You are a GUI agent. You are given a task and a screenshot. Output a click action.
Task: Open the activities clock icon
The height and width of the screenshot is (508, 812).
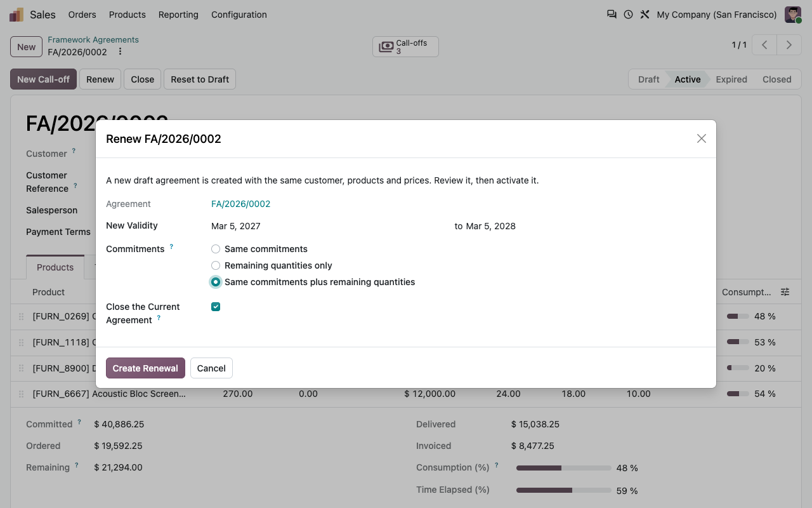pyautogui.click(x=628, y=15)
